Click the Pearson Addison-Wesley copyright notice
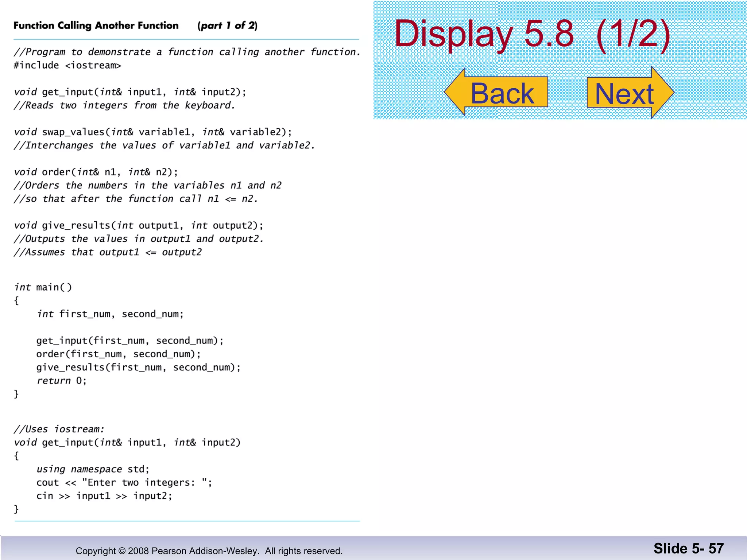This screenshot has width=747, height=560. [209, 551]
